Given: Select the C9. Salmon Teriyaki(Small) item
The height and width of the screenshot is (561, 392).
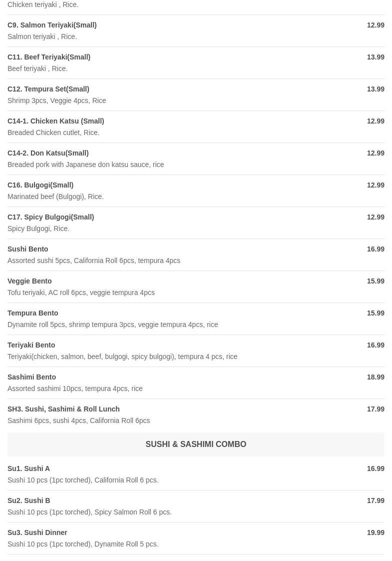Looking at the screenshot, I should pyautogui.click(x=52, y=25).
